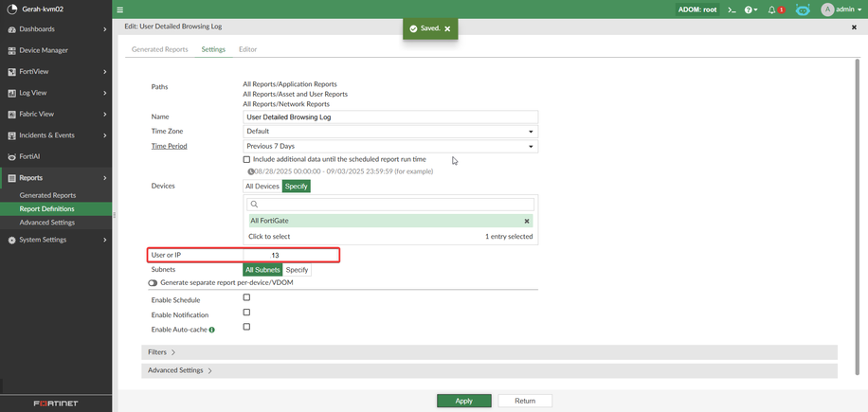Viewport: 868px width, 412px height.
Task: Expand the FortiView submenu chevron
Action: 104,72
